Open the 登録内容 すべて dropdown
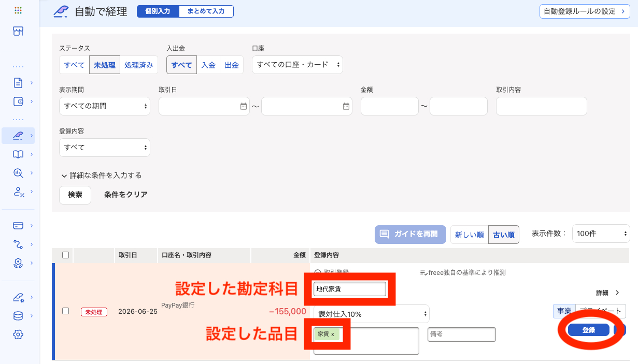 point(105,148)
